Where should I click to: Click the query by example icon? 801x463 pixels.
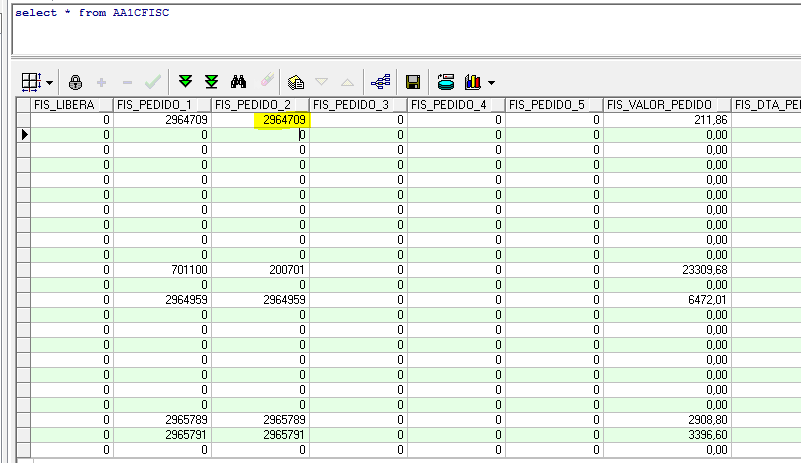[296, 82]
